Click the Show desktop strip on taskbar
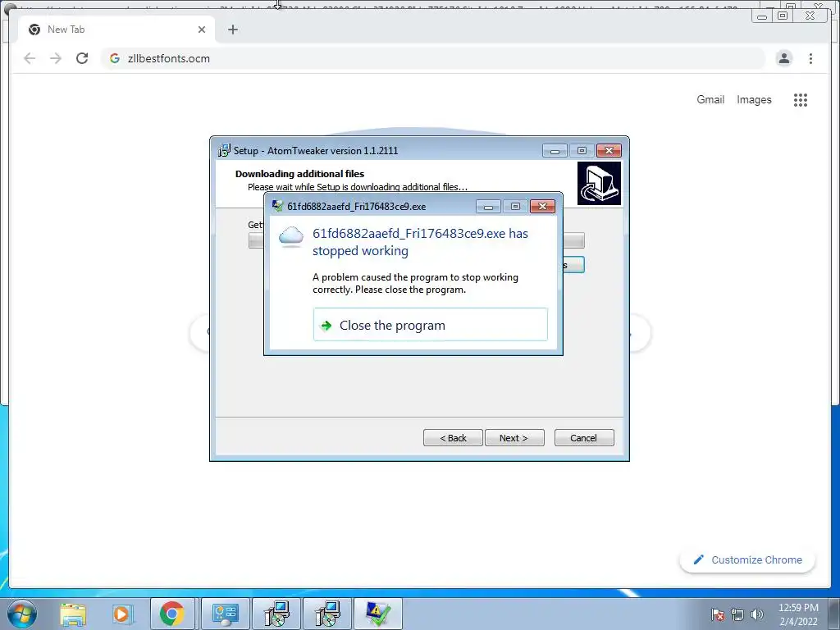The width and height of the screenshot is (840, 630). click(835, 614)
